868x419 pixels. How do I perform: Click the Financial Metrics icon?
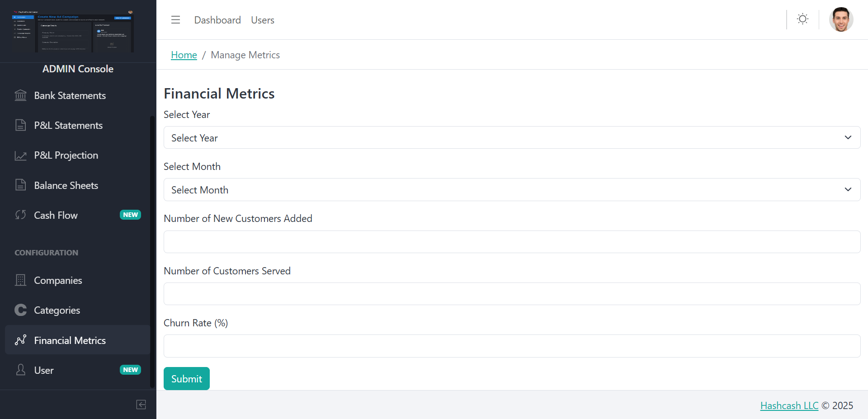tap(20, 340)
